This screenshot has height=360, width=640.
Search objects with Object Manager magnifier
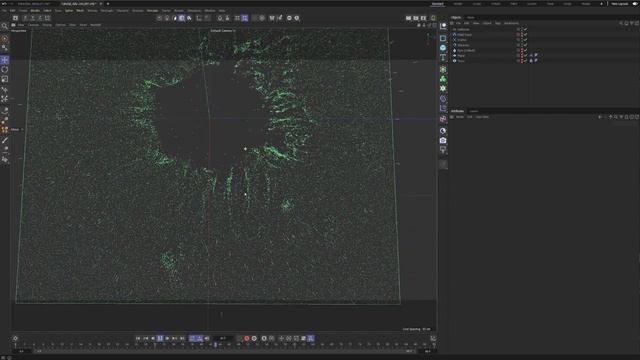click(621, 23)
